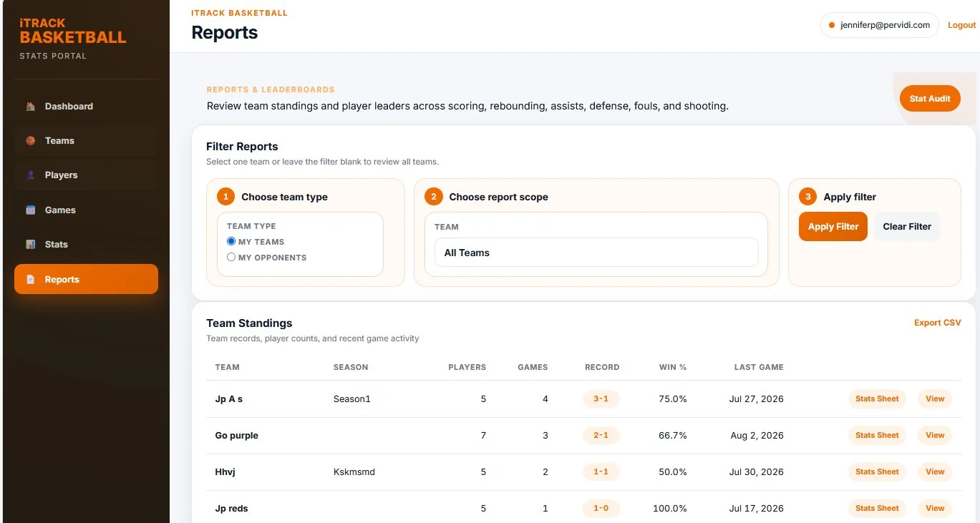Click the 3-1 record badge
980x523 pixels.
(601, 399)
